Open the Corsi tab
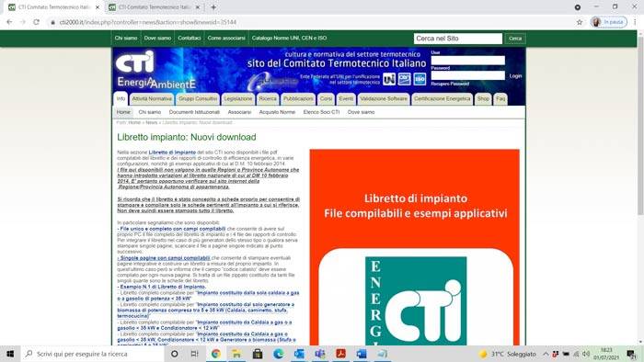Screen dimensions: 644x362 (x=326, y=99)
